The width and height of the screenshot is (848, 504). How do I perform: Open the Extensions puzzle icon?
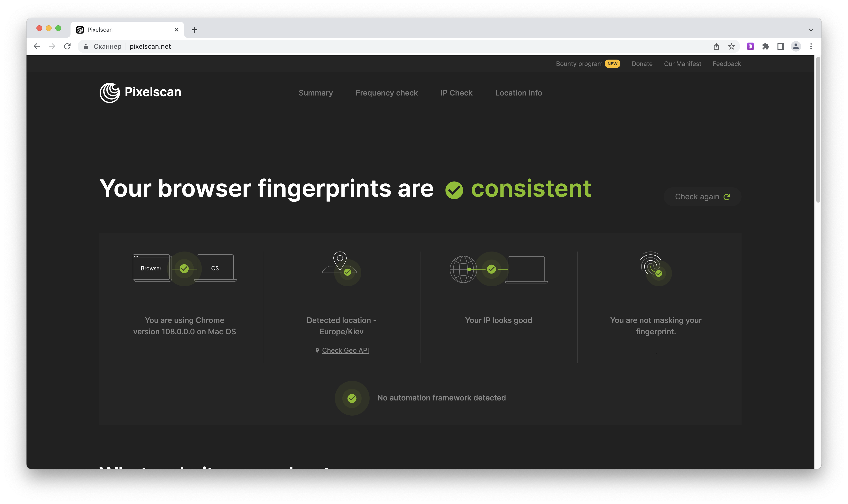click(766, 47)
